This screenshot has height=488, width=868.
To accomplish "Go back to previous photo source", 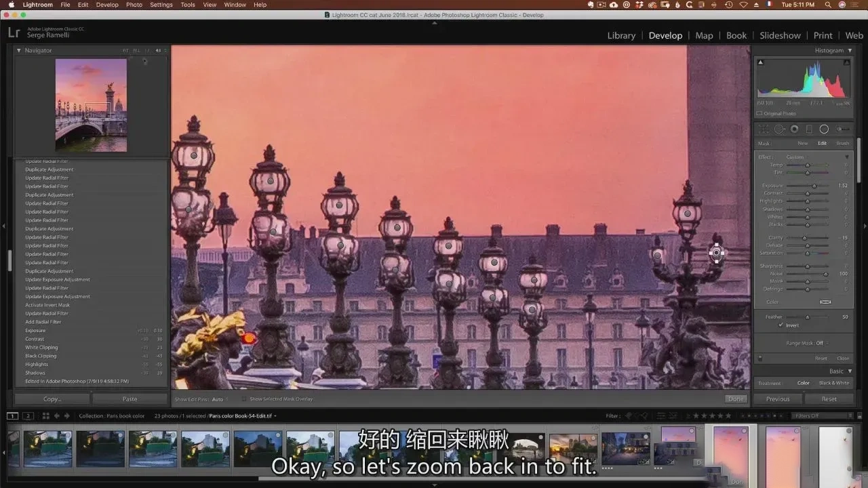I will pos(57,415).
